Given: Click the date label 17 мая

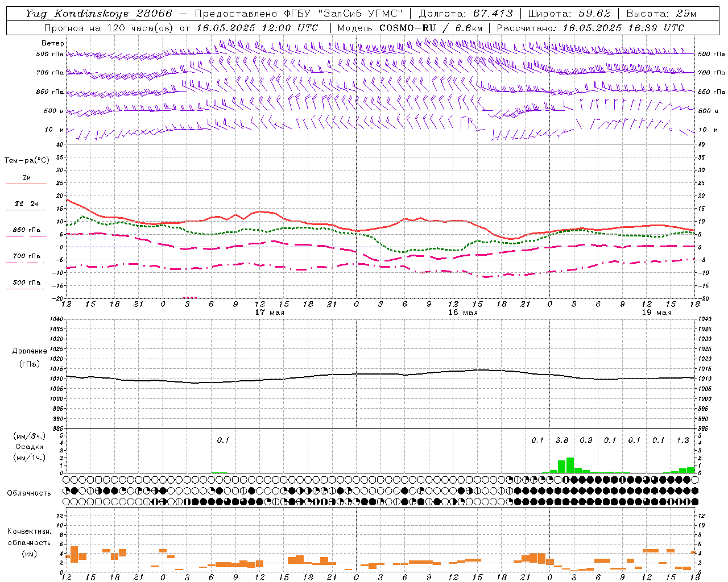Looking at the screenshot, I should point(270,313).
